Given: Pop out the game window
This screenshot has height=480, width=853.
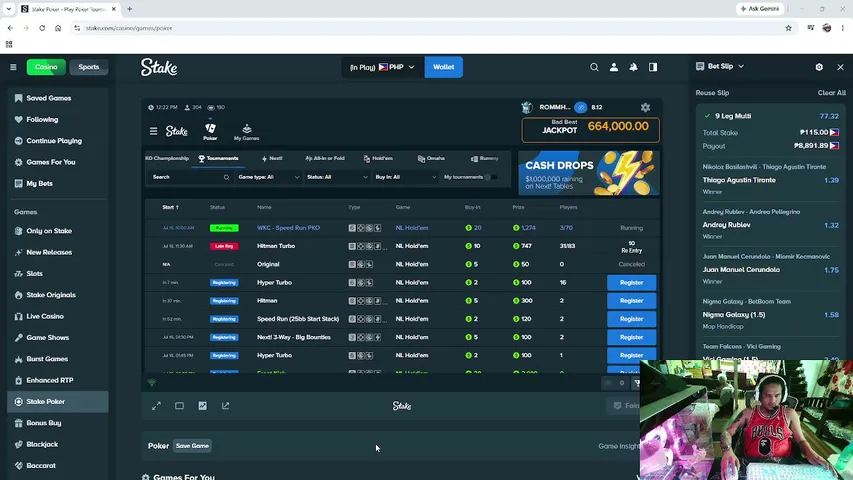Looking at the screenshot, I should [225, 406].
